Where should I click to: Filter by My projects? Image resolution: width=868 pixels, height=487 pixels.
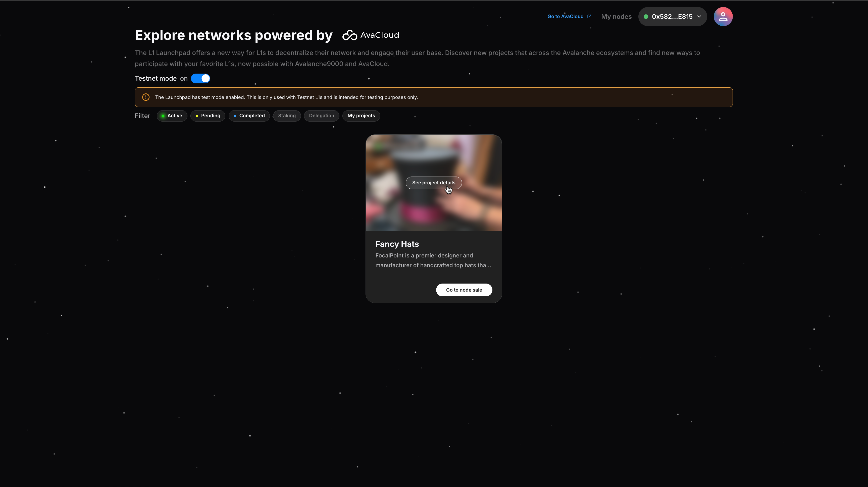point(361,116)
